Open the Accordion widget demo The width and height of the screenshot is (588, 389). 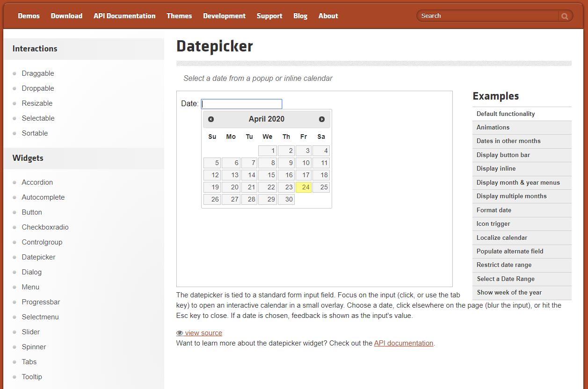tap(37, 182)
